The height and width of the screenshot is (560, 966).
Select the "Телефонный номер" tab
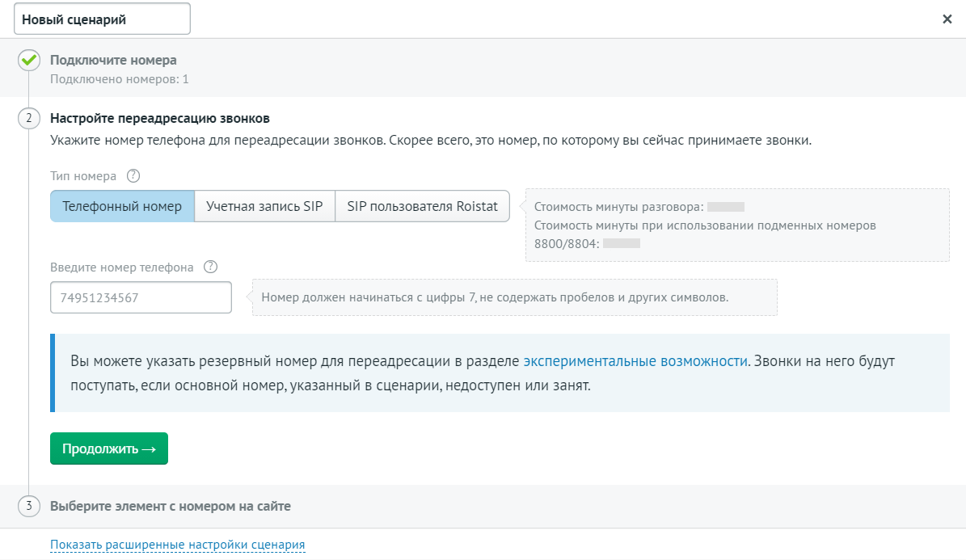click(x=122, y=206)
